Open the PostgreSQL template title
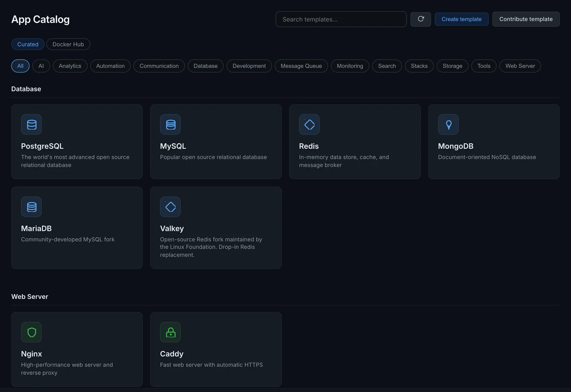571x392 pixels. click(x=42, y=146)
